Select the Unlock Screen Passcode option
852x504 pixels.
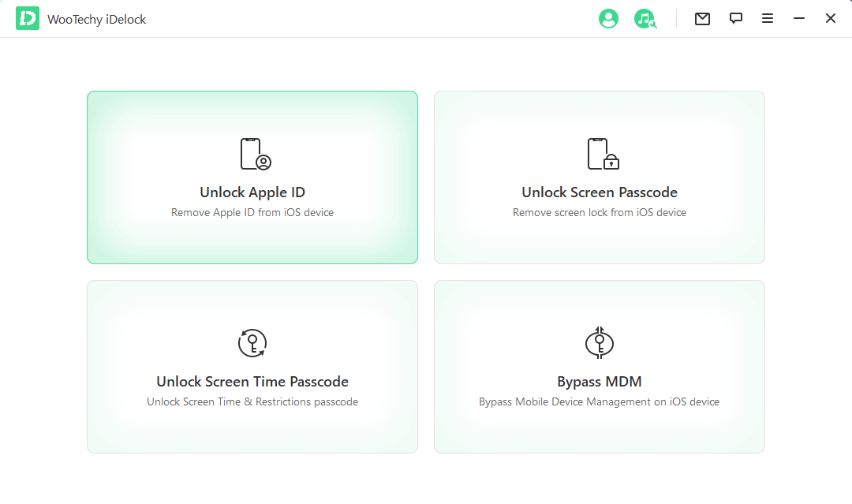[x=599, y=177]
